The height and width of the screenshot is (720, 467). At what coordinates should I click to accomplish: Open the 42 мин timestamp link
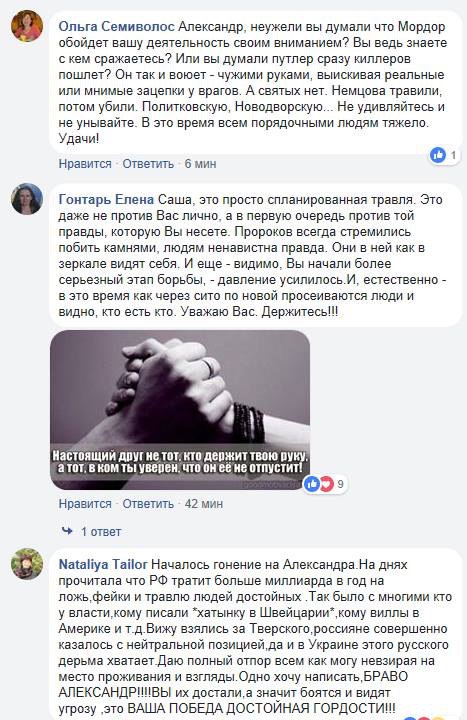(203, 504)
